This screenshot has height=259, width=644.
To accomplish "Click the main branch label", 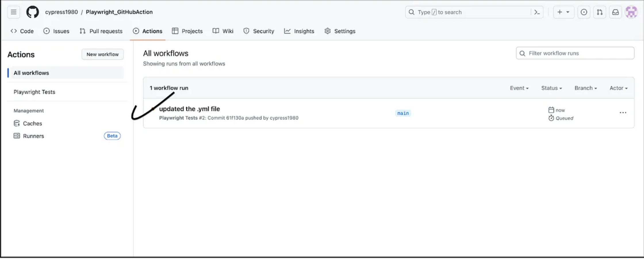I will pyautogui.click(x=403, y=113).
